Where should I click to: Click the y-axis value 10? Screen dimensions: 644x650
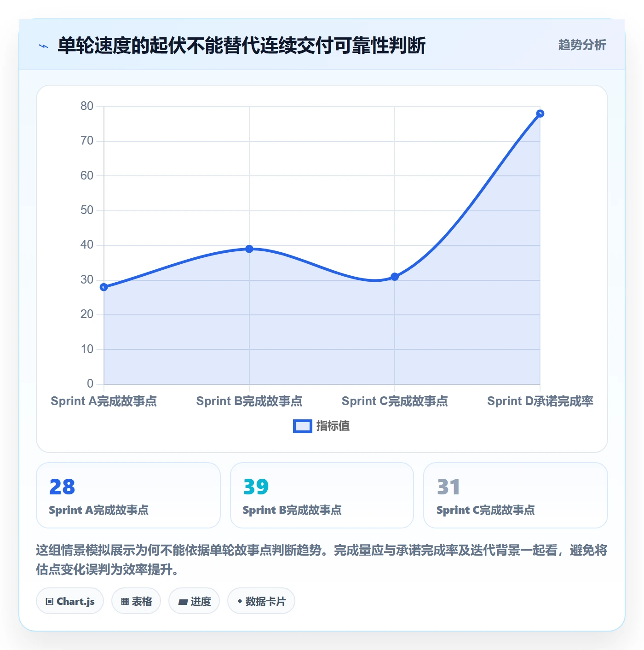87,349
